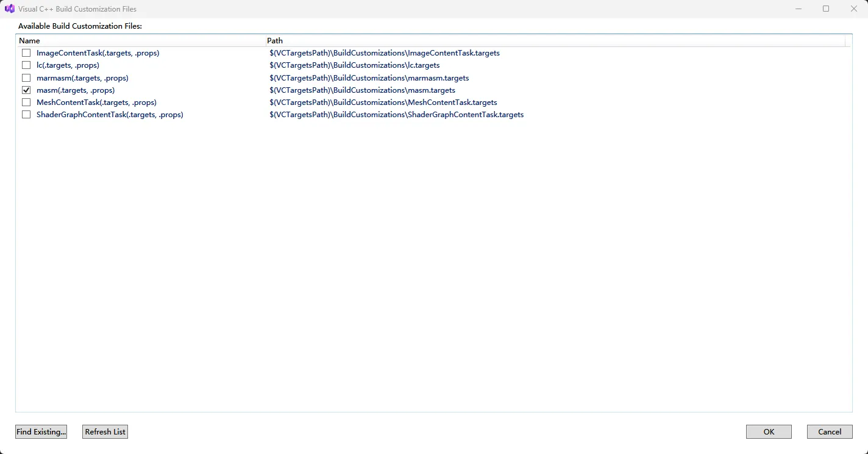
Task: Check the lc(.targets, .props) box
Action: coord(26,65)
